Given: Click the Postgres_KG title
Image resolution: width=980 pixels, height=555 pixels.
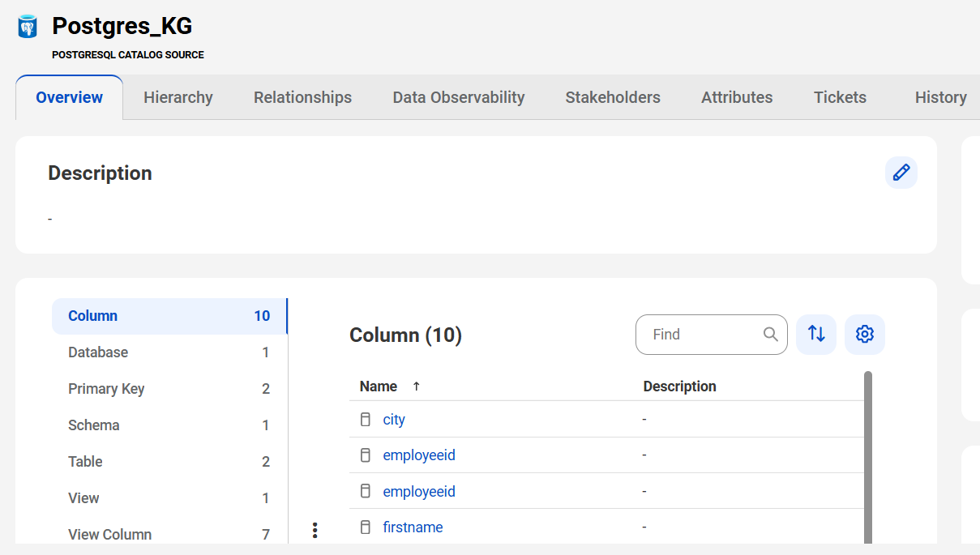Looking at the screenshot, I should pyautogui.click(x=122, y=26).
